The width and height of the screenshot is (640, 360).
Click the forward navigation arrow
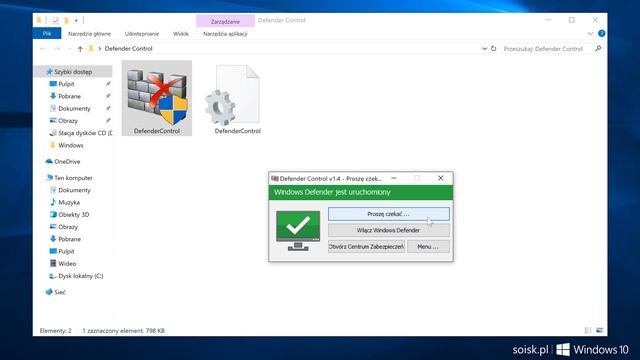pos(57,49)
